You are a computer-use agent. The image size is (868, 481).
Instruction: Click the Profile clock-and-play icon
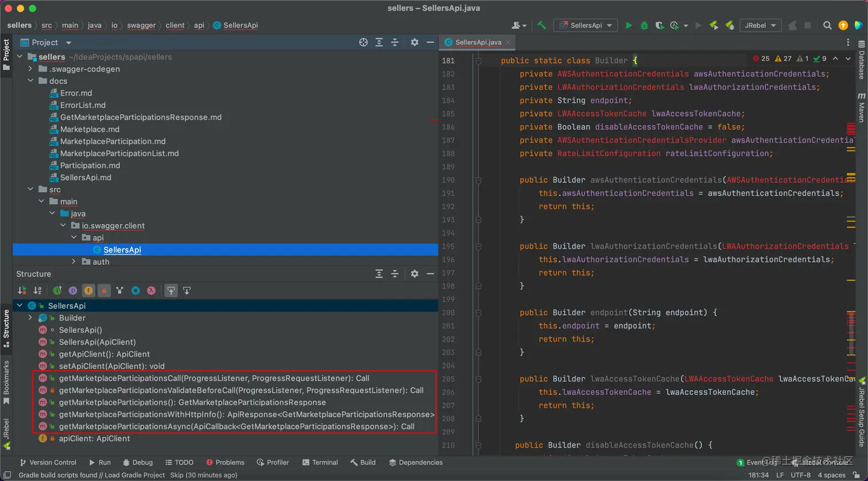(675, 25)
